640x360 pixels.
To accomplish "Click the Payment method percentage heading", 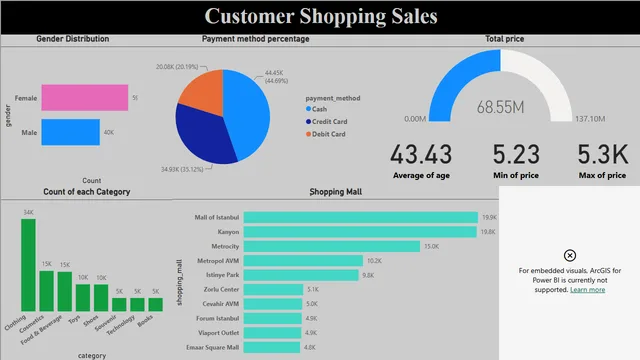I will pos(256,39).
